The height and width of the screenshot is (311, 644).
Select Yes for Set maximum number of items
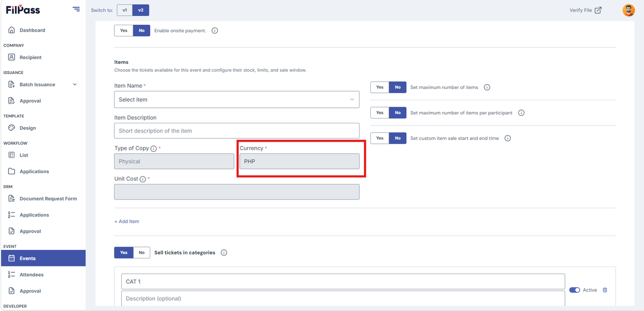coord(379,87)
